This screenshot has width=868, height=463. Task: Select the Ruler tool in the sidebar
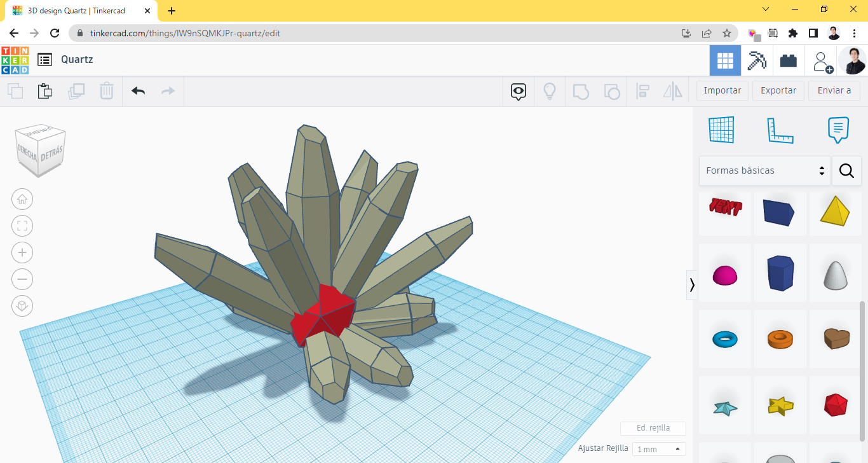(780, 129)
